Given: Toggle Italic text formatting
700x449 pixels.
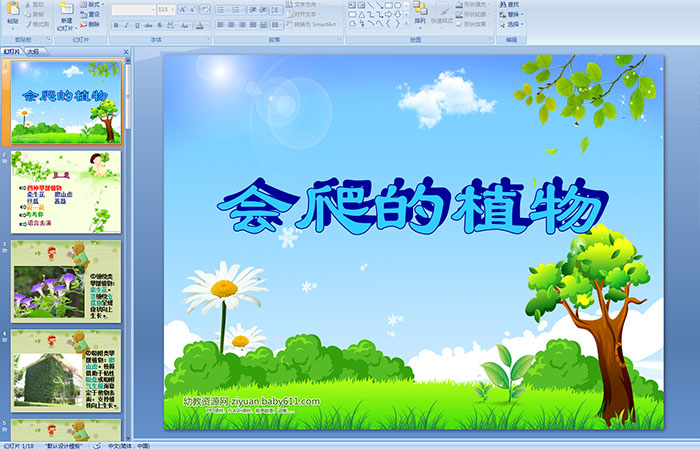Looking at the screenshot, I should (127, 25).
